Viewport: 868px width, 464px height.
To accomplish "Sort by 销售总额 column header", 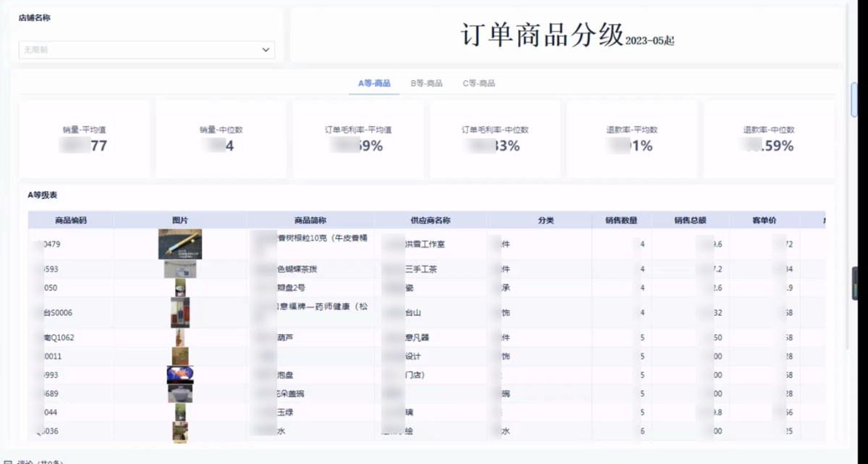I will point(690,220).
